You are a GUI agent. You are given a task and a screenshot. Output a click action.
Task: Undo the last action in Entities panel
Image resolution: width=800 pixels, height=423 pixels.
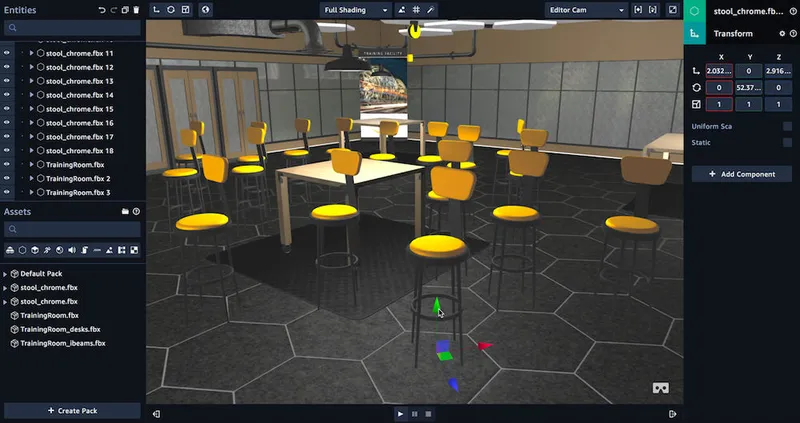(x=102, y=10)
